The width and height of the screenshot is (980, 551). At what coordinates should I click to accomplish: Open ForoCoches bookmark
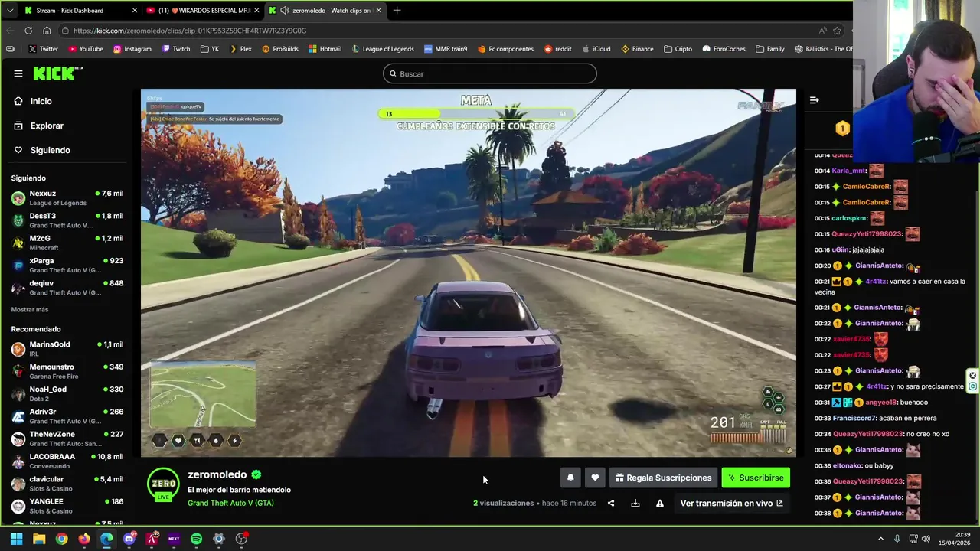click(x=724, y=49)
